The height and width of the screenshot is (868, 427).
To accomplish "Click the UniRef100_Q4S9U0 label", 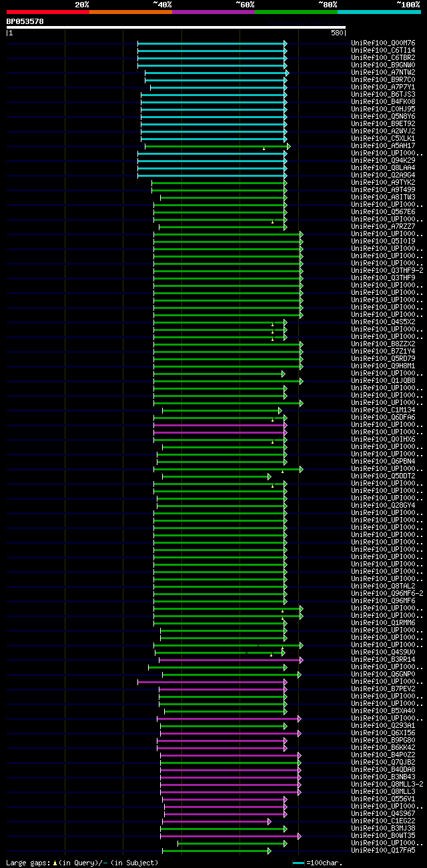I will (x=383, y=653).
